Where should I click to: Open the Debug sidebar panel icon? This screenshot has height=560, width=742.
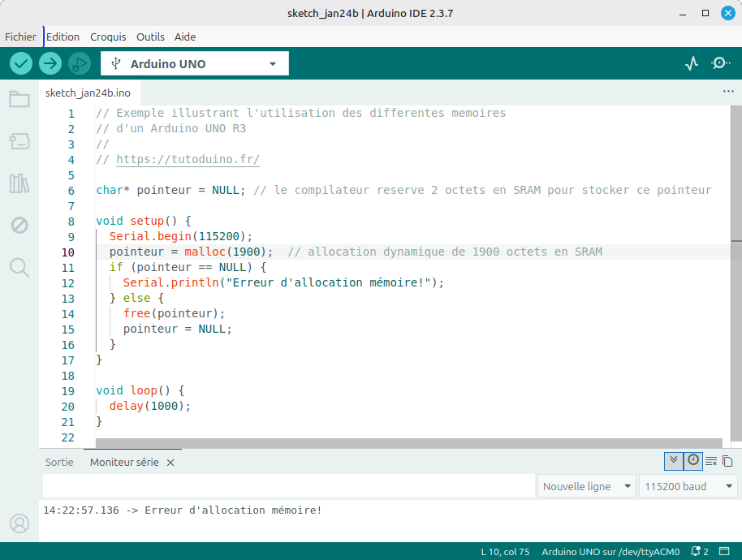click(x=19, y=225)
